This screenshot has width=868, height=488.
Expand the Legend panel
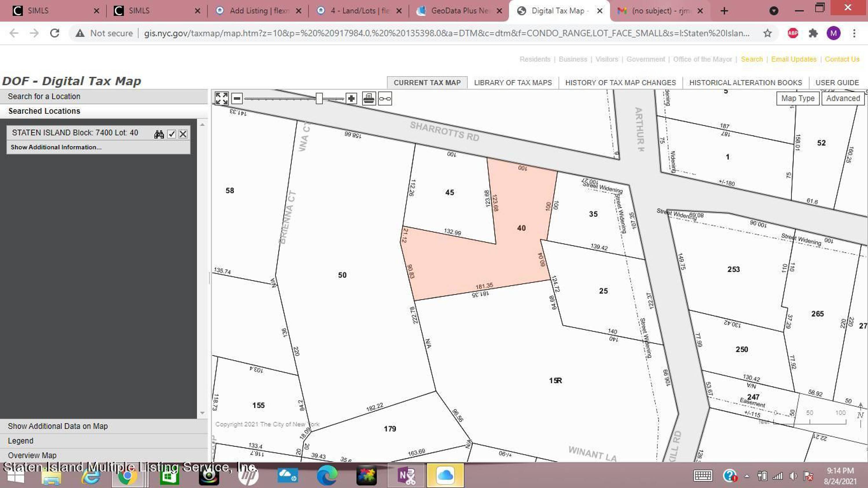(x=21, y=441)
